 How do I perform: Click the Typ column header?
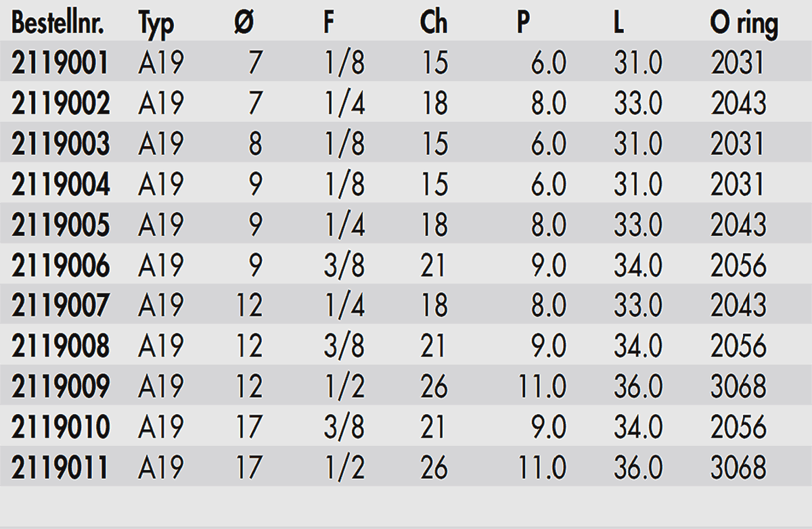(156, 25)
